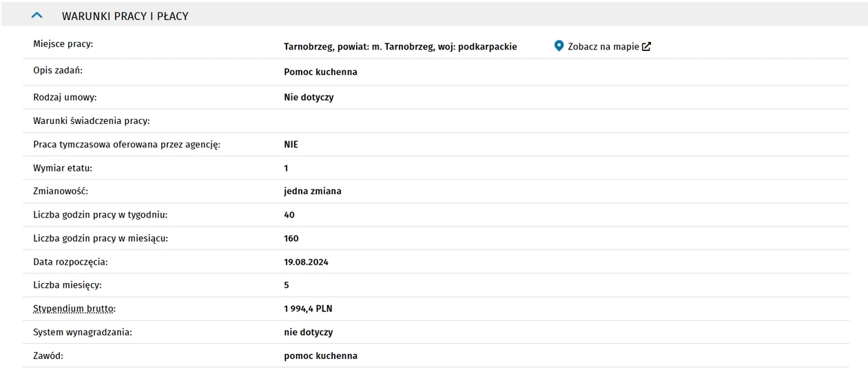This screenshot has width=868, height=374.
Task: Open the Zobacz na mapie link
Action: click(x=603, y=47)
